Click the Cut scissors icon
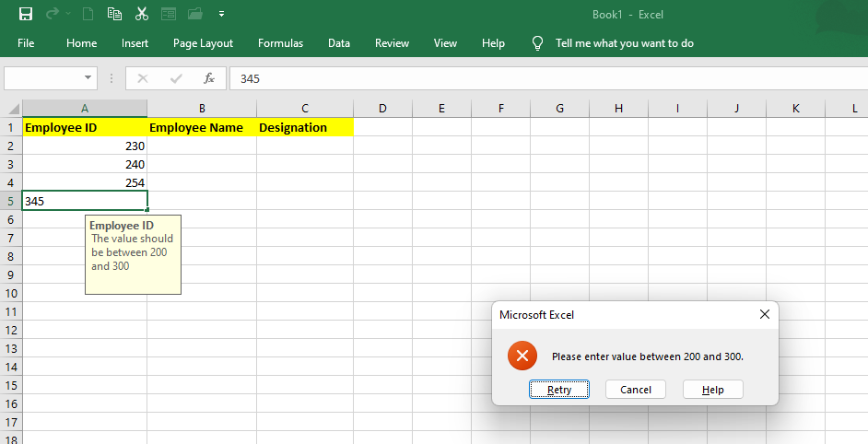 [141, 14]
